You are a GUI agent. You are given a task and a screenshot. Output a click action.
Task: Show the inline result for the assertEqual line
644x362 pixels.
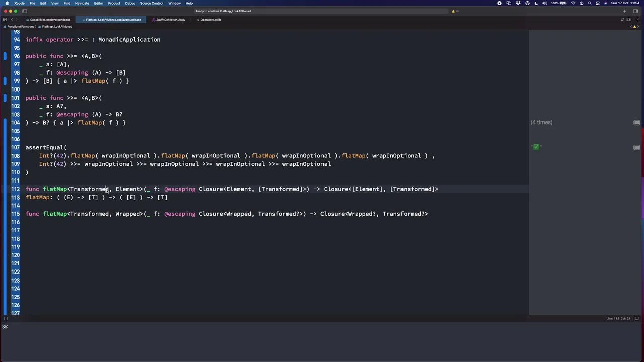pyautogui.click(x=636, y=147)
